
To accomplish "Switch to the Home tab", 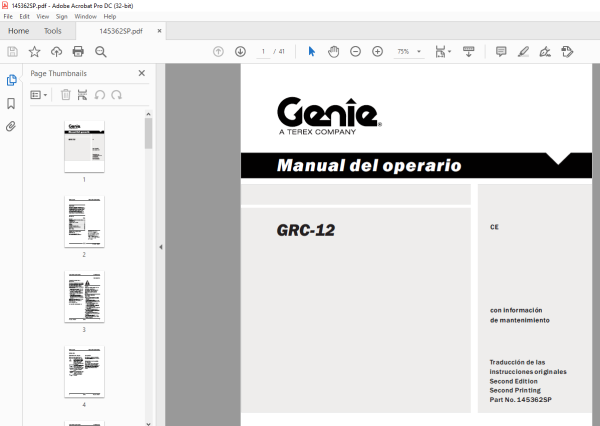I will (18, 31).
